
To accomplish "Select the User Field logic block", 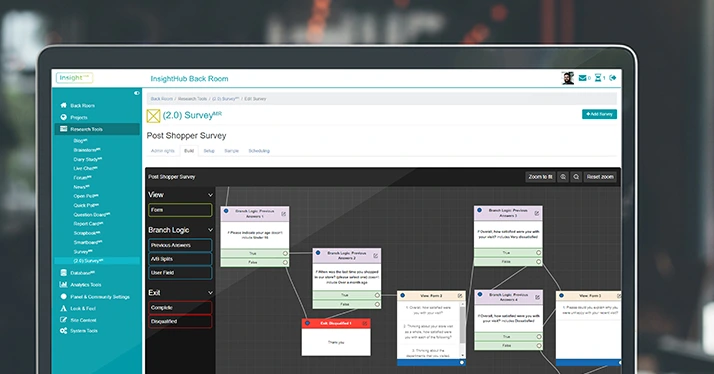I will pyautogui.click(x=180, y=272).
